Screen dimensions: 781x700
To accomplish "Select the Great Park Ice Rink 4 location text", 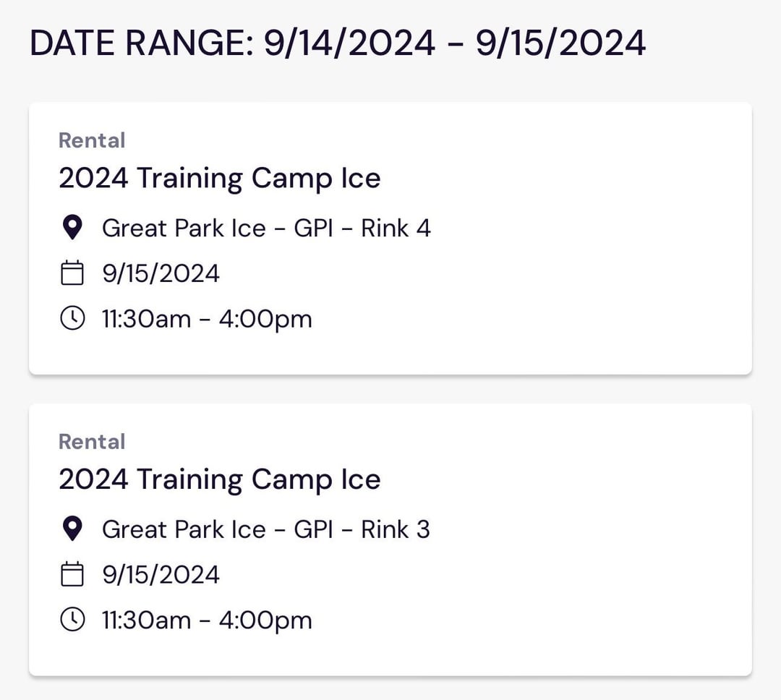I will 266,229.
